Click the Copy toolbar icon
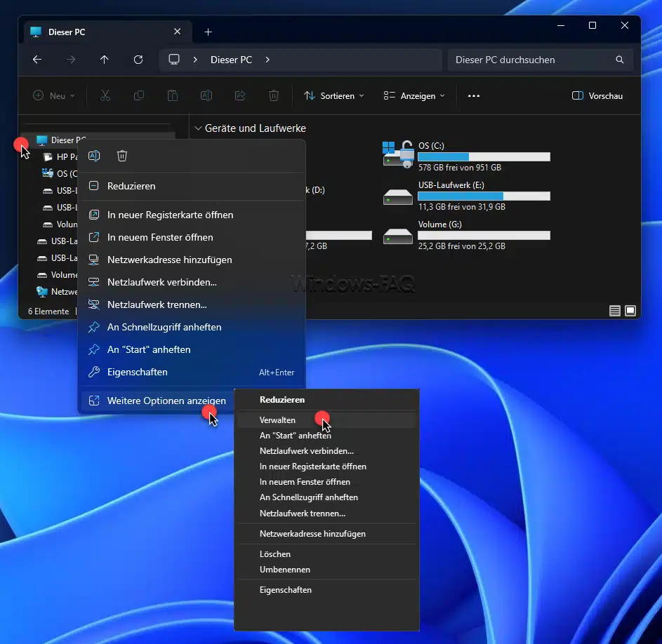Screen dimensions: 662x644 coord(138,96)
